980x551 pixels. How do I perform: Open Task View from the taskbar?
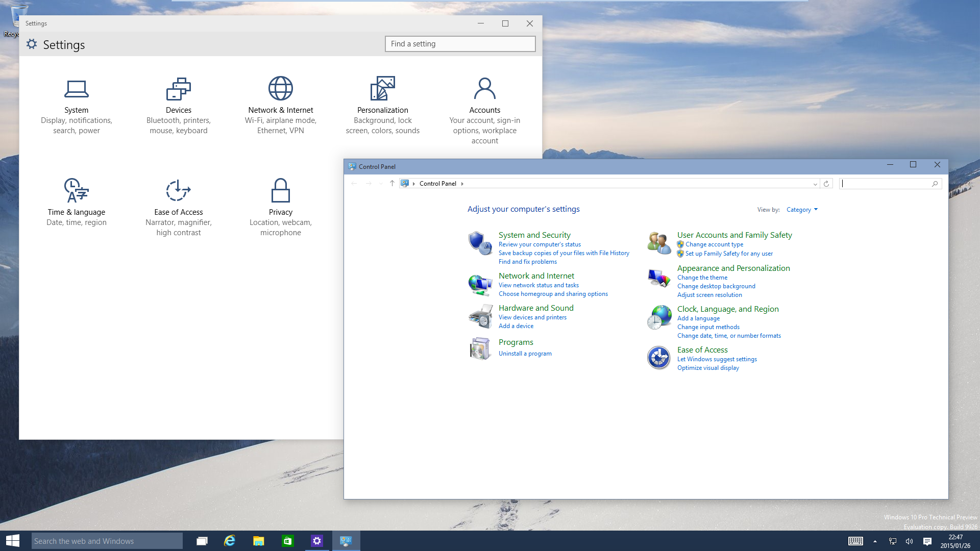pos(202,541)
